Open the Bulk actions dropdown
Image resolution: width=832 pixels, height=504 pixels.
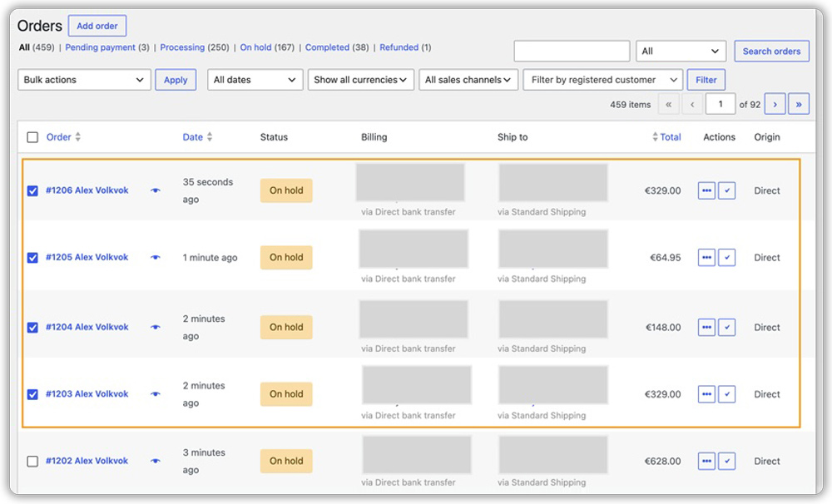[84, 80]
